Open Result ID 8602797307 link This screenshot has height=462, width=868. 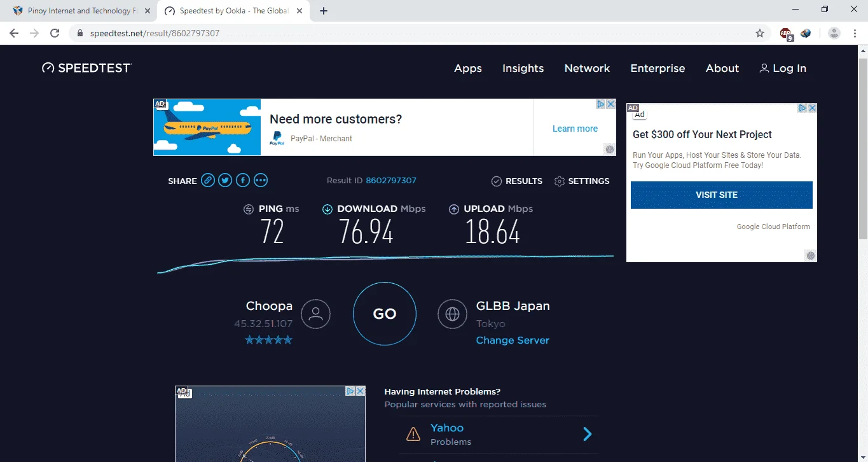(x=391, y=181)
